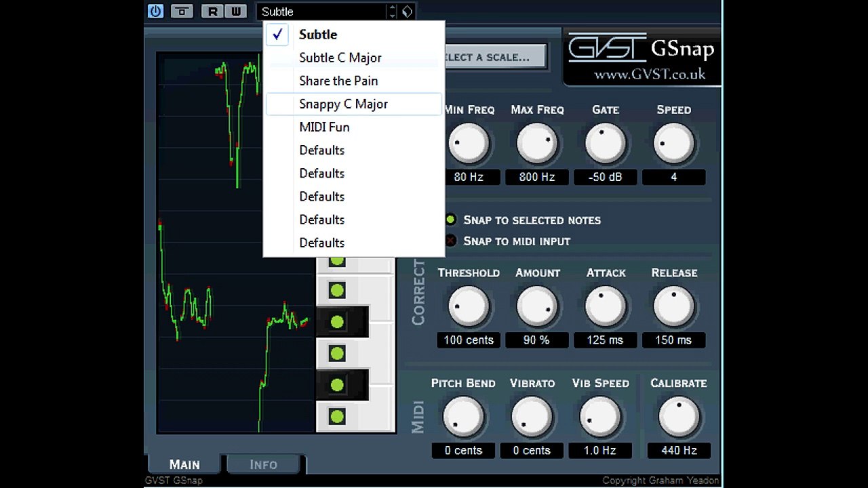Click the Select a Scale button

point(495,57)
